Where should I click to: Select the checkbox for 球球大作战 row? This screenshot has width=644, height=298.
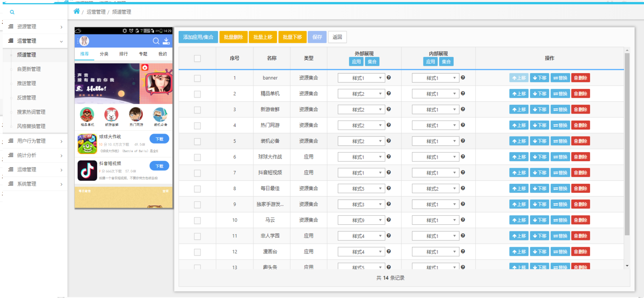click(x=197, y=157)
